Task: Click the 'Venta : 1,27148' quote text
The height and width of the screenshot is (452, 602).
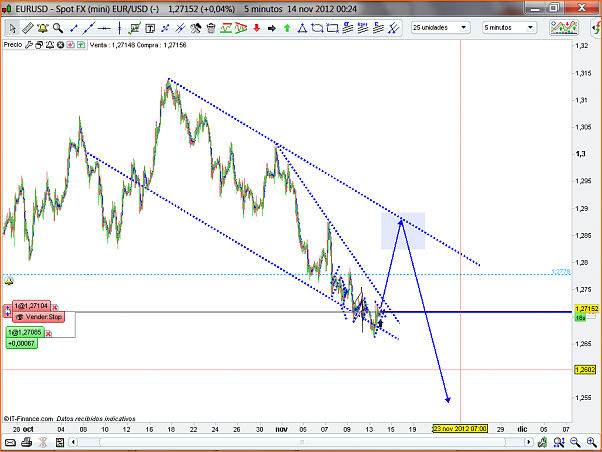Action: (112, 45)
